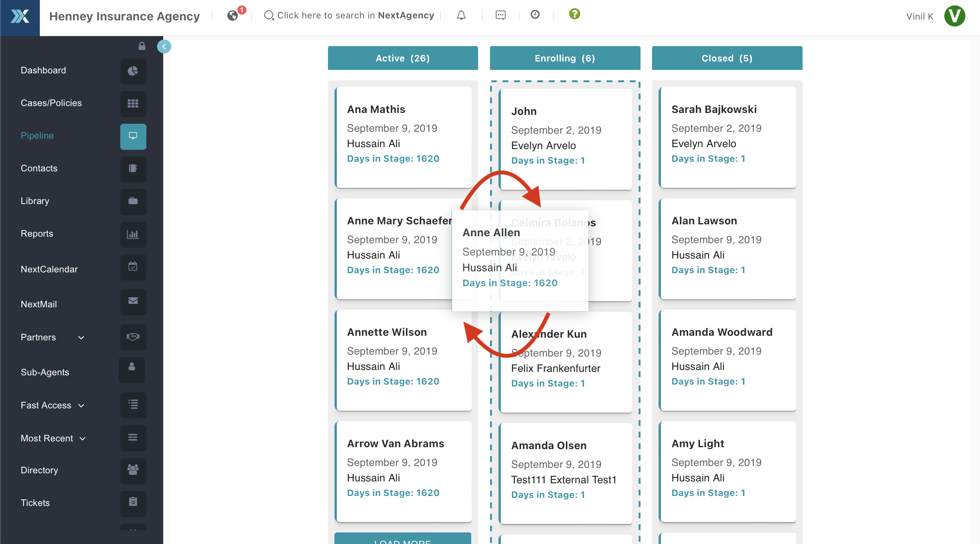
Task: Open the green help question icon
Action: click(x=574, y=14)
